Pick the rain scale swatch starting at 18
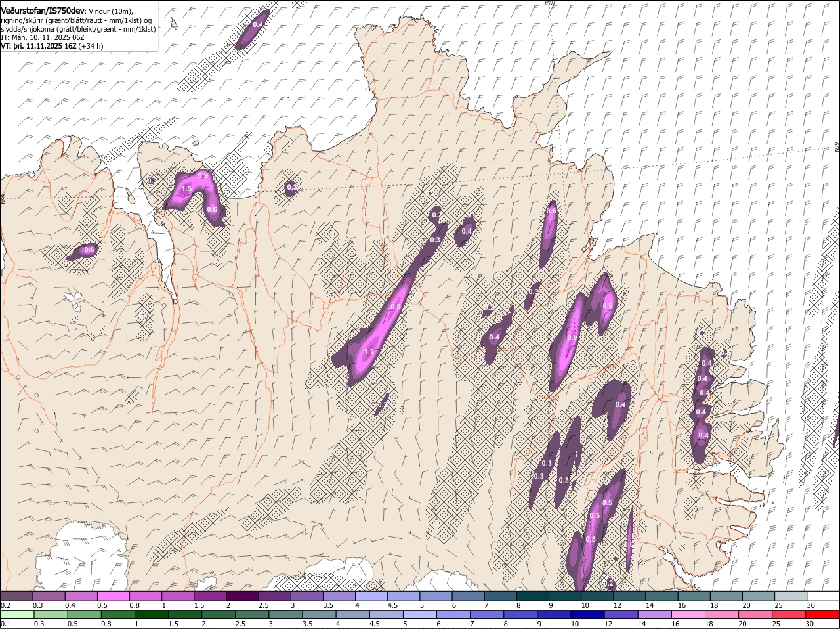 pos(722,615)
